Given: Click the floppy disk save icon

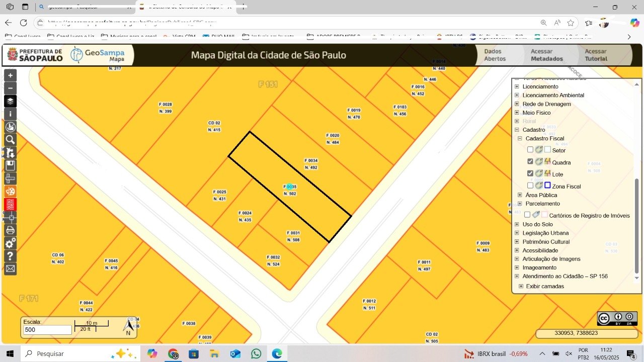Looking at the screenshot, I should pos(10,165).
